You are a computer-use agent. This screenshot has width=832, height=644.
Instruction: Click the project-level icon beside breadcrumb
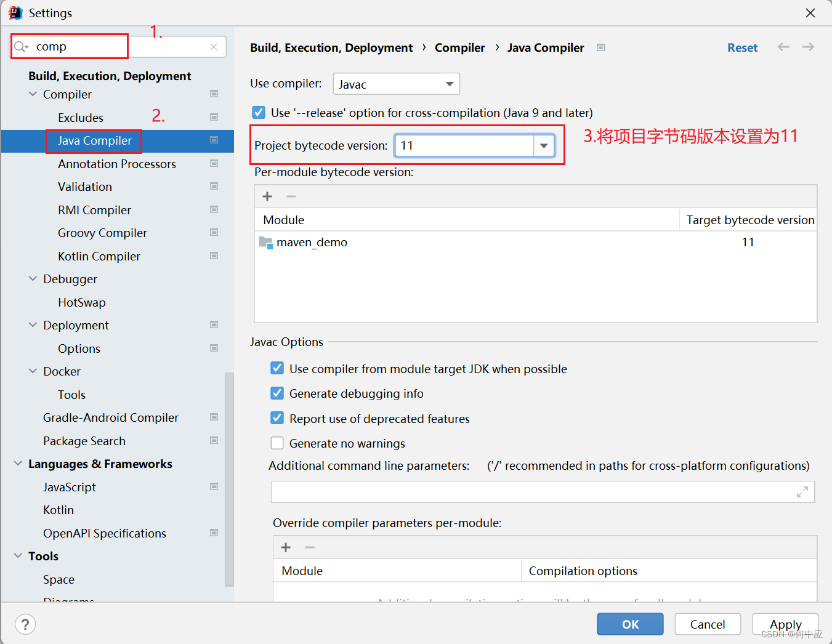coord(601,47)
